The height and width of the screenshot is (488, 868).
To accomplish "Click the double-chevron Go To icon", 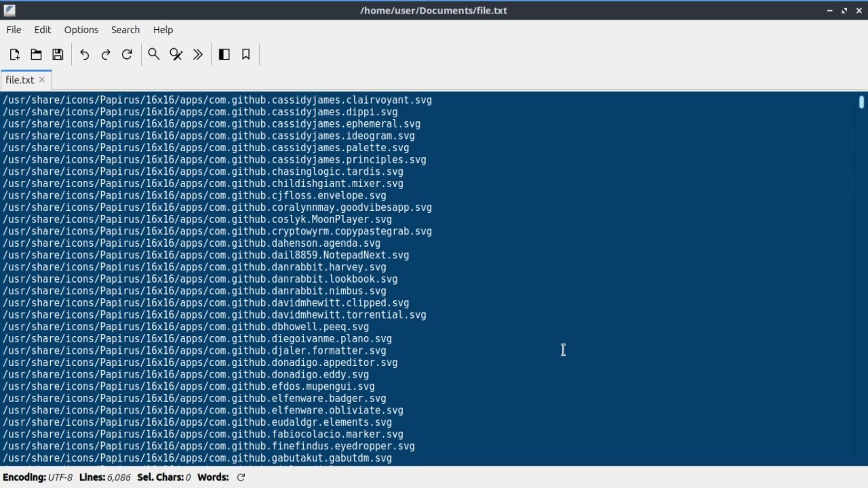I will (x=198, y=54).
